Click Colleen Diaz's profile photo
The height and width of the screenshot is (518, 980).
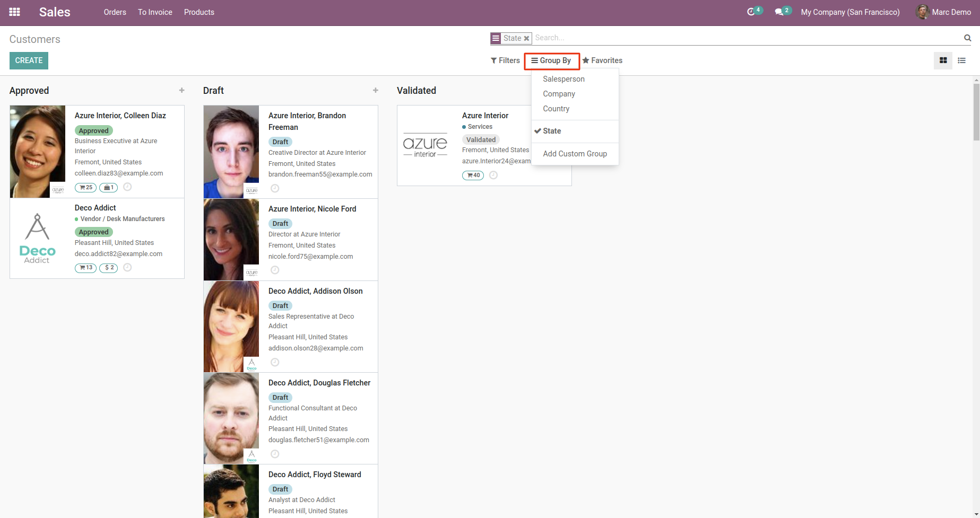(38, 152)
